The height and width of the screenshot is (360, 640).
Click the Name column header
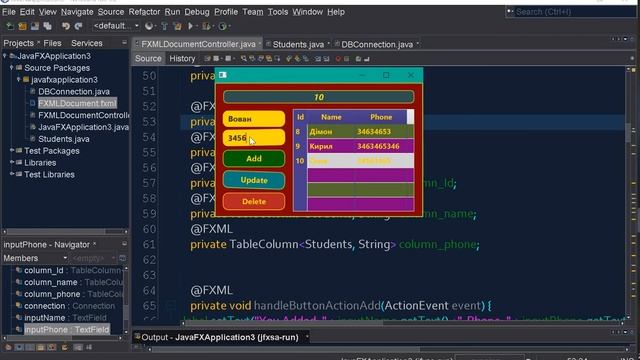tap(331, 117)
